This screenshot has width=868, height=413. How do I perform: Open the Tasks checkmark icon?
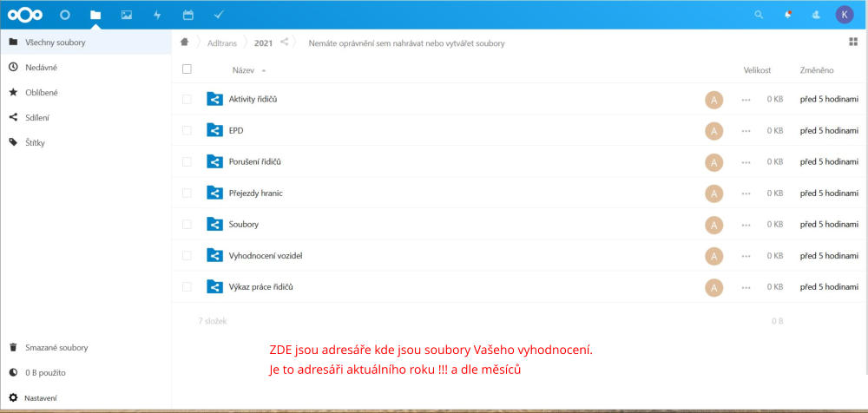click(218, 15)
